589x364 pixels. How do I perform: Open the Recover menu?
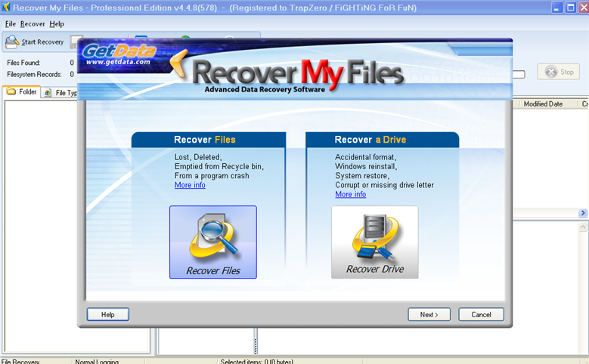[x=33, y=24]
